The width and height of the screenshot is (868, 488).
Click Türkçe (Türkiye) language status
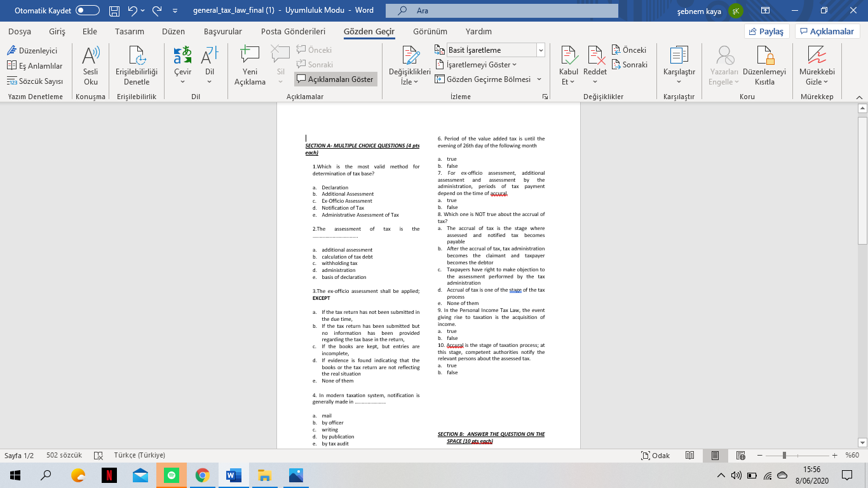tap(140, 456)
